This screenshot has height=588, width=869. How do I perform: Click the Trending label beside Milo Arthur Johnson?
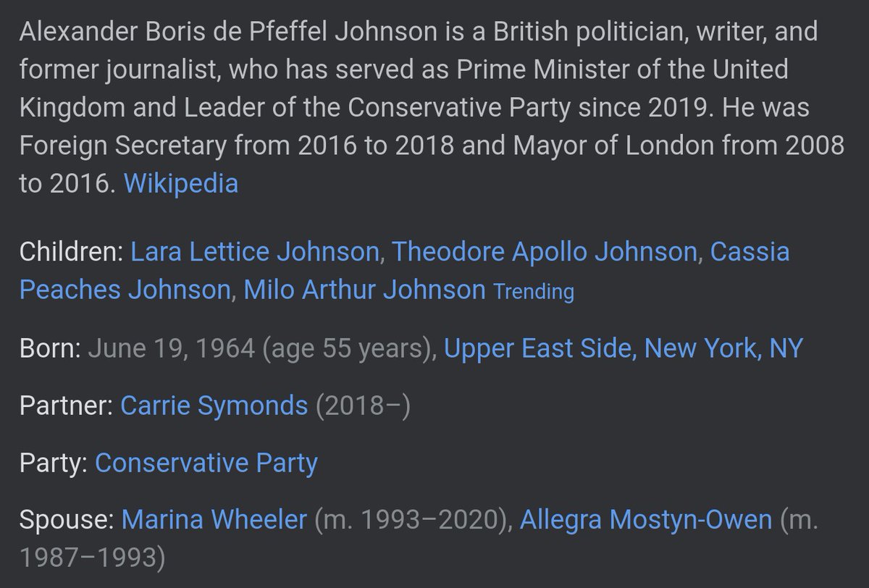click(x=534, y=292)
